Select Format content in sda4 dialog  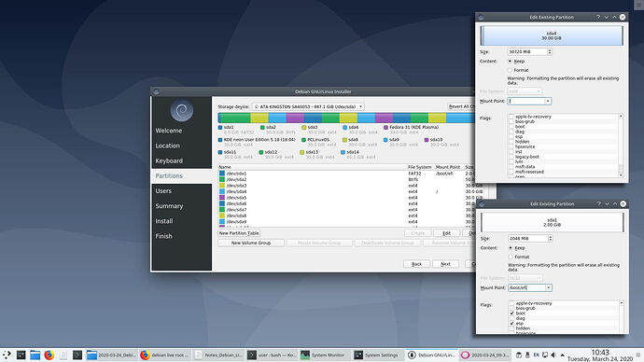pyautogui.click(x=510, y=70)
